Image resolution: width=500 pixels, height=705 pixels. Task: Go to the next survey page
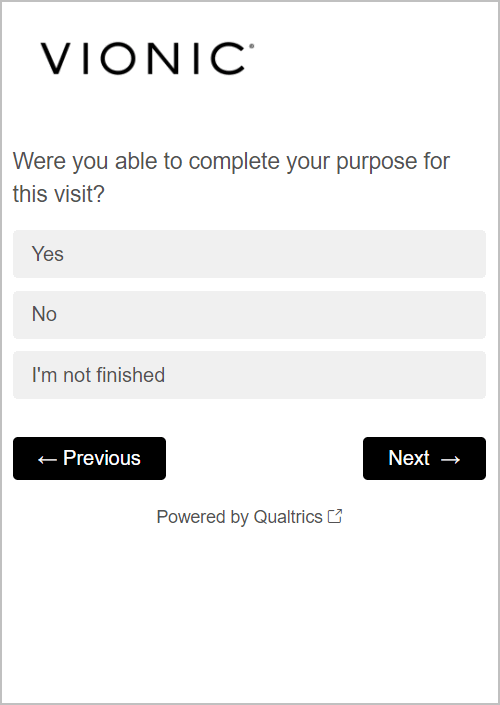coord(424,459)
